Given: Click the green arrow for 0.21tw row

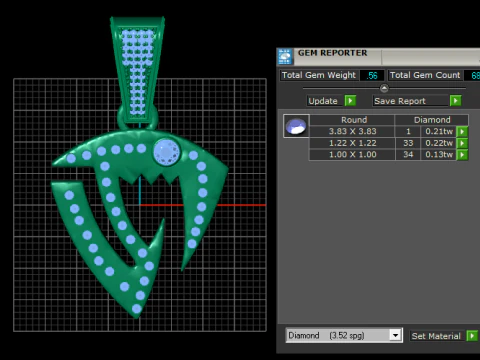Looking at the screenshot, I should 462,131.
